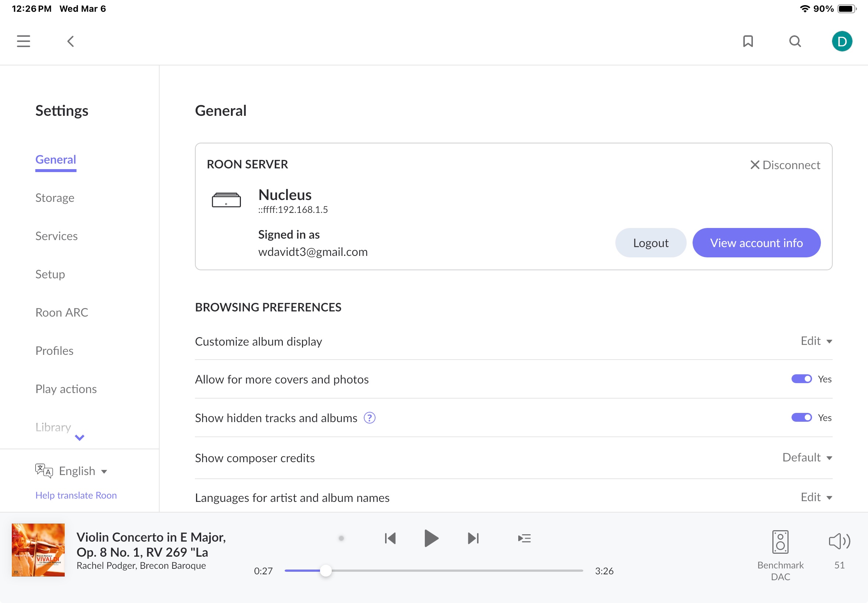Open the D profile avatar

[x=842, y=41]
